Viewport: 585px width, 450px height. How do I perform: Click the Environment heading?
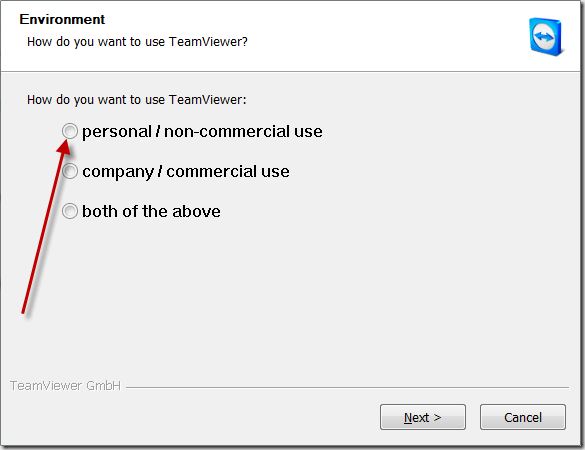62,19
